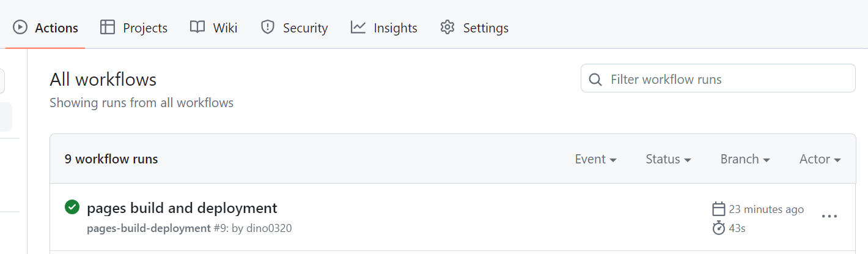Open the Actor filter dropdown
This screenshot has height=254, width=868.
[x=820, y=159]
